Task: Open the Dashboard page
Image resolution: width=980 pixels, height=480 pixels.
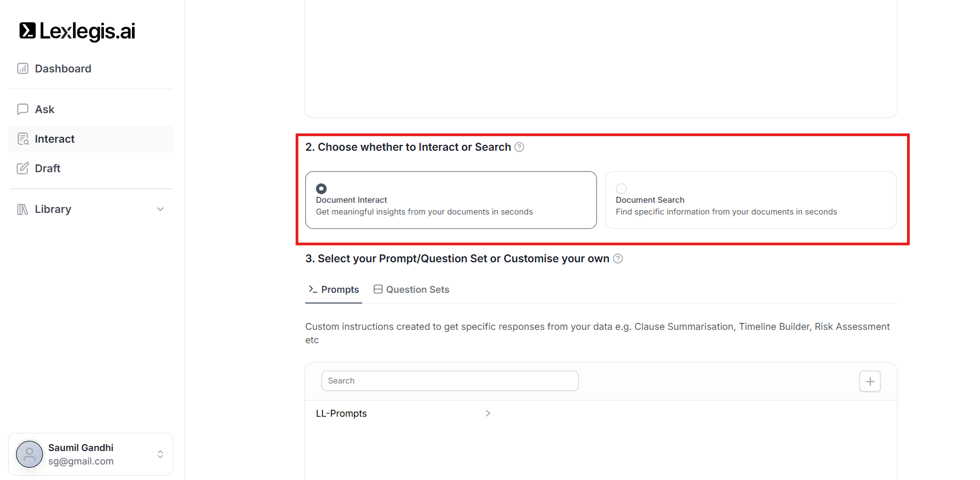Action: click(x=63, y=69)
